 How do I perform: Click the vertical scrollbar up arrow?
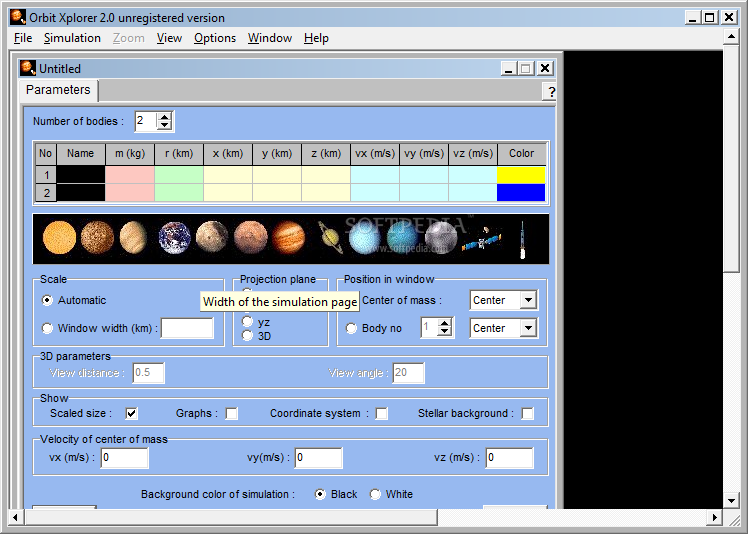pos(731,37)
